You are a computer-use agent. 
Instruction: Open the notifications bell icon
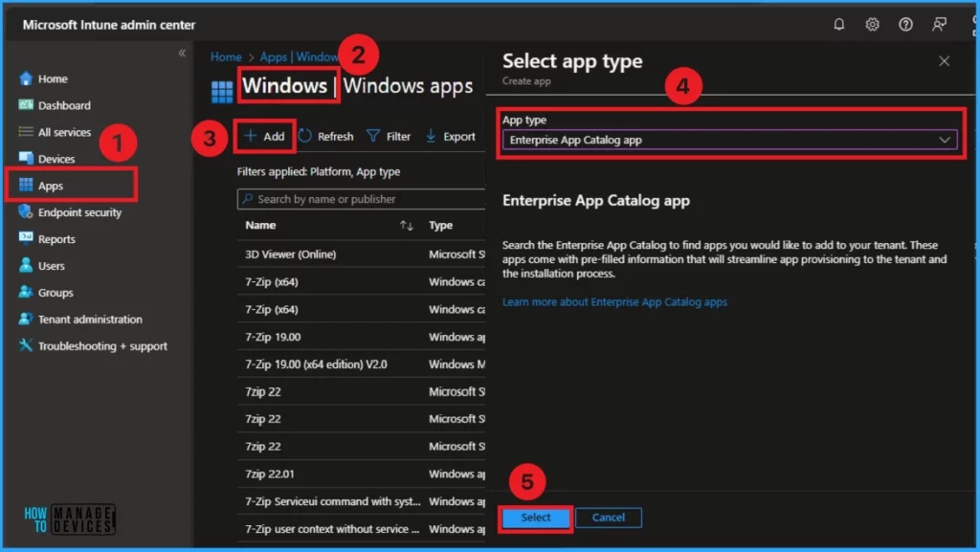point(838,24)
